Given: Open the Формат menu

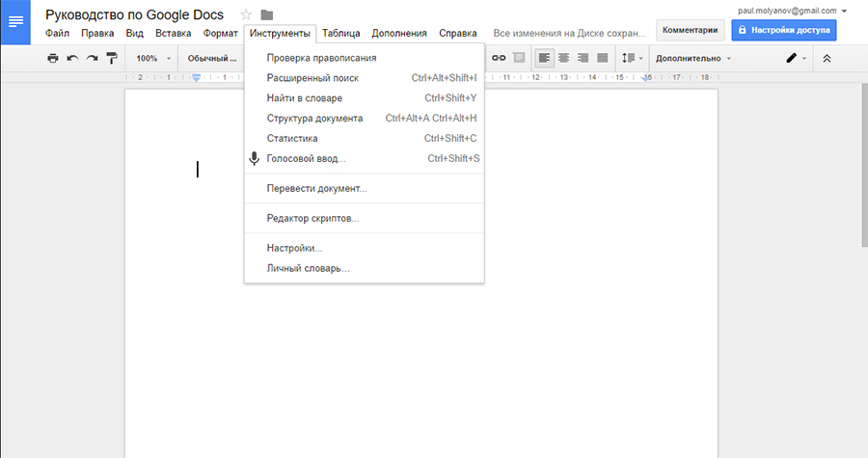Looking at the screenshot, I should coord(220,33).
